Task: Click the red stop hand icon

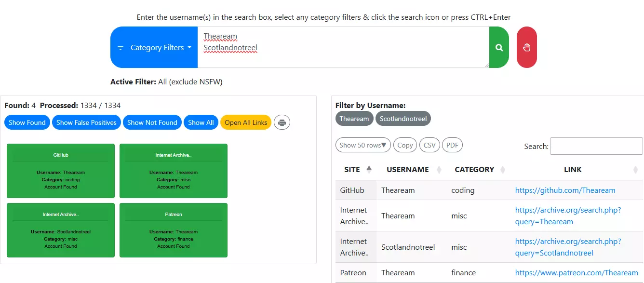Action: [527, 47]
